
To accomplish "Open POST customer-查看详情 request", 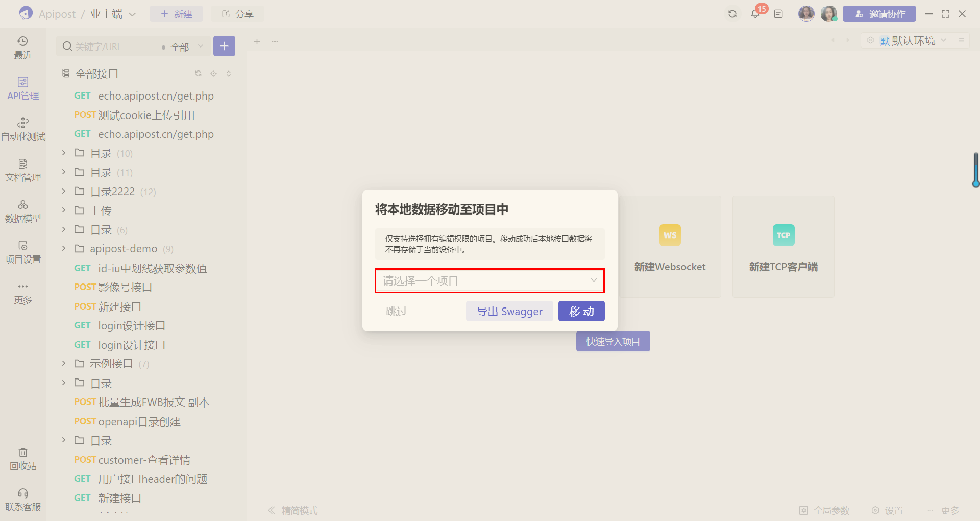I will (132, 460).
